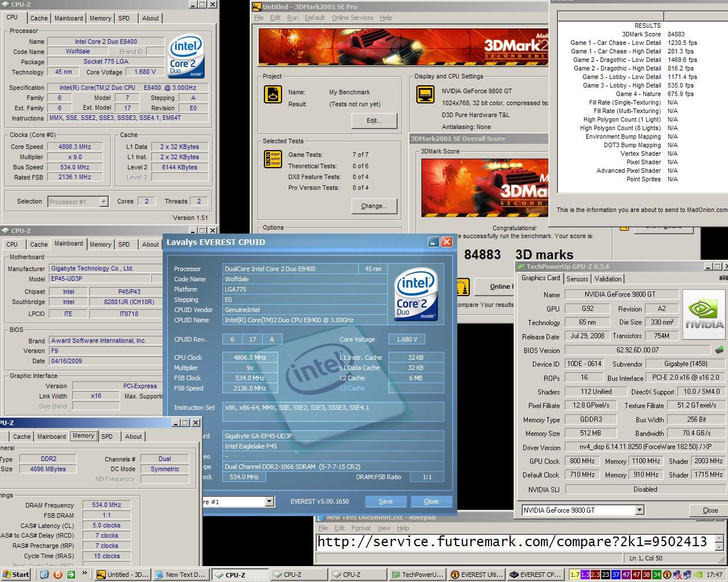Viewport: 728px width, 582px height.
Task: Click the Close button in GPU-Z
Action: [710, 510]
